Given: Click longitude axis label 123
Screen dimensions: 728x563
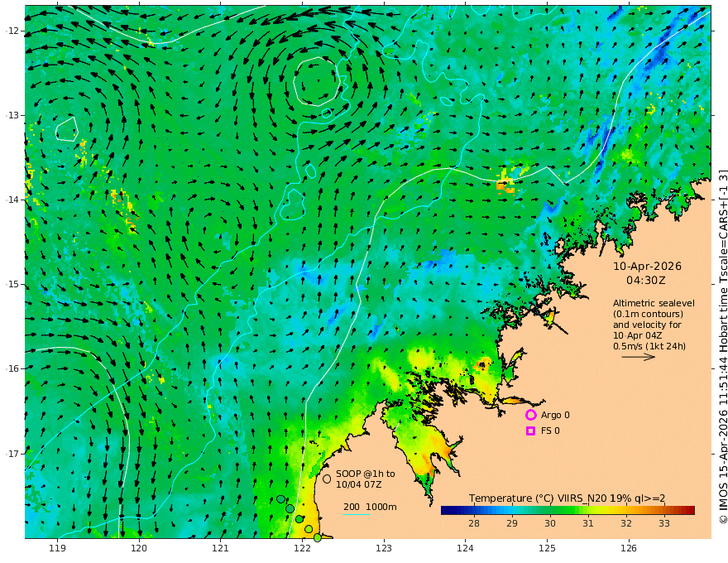Looking at the screenshot, I should point(384,549).
